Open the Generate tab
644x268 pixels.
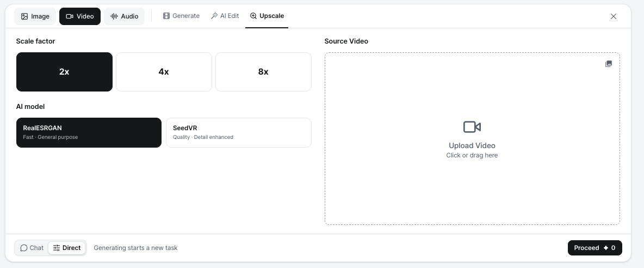[x=181, y=16]
